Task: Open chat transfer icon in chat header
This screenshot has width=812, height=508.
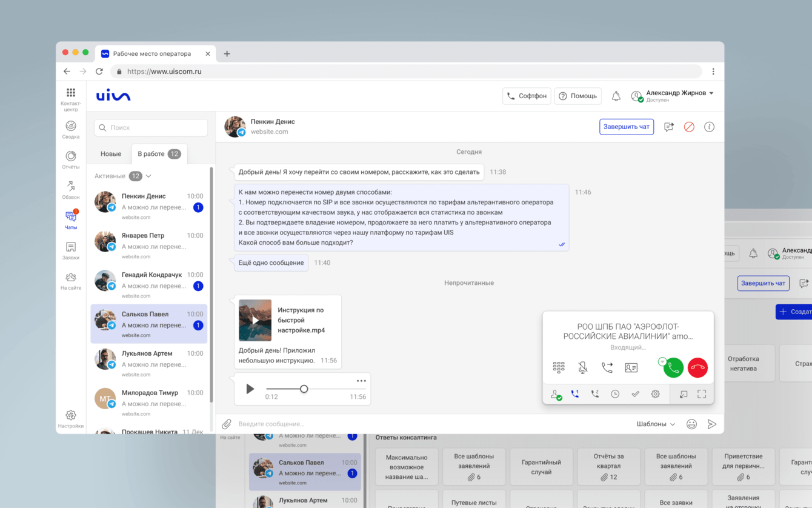Action: (668, 127)
